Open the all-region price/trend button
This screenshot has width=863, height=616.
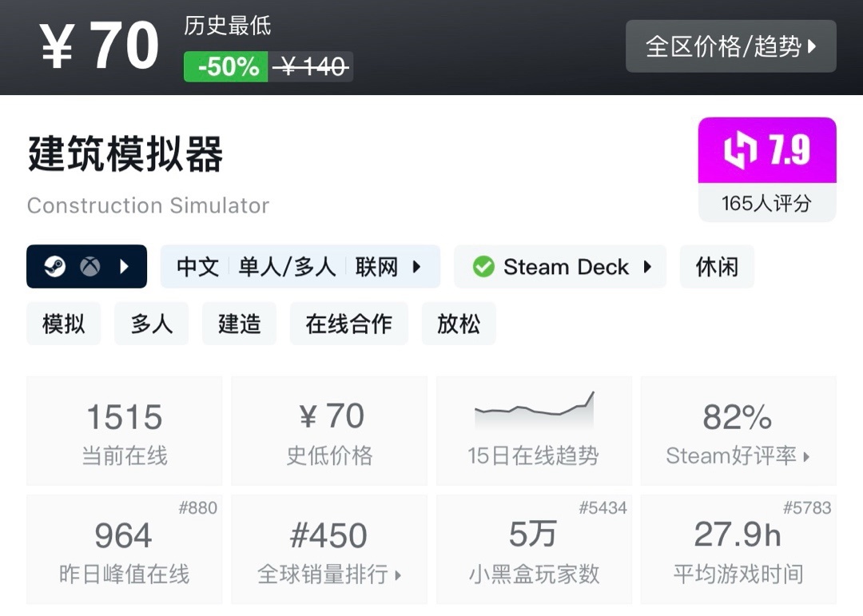(730, 46)
